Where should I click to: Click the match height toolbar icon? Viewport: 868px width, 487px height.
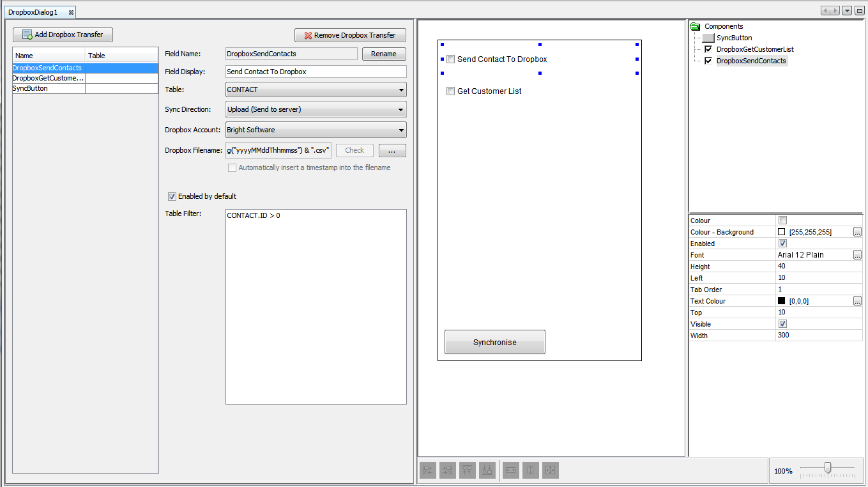531,470
